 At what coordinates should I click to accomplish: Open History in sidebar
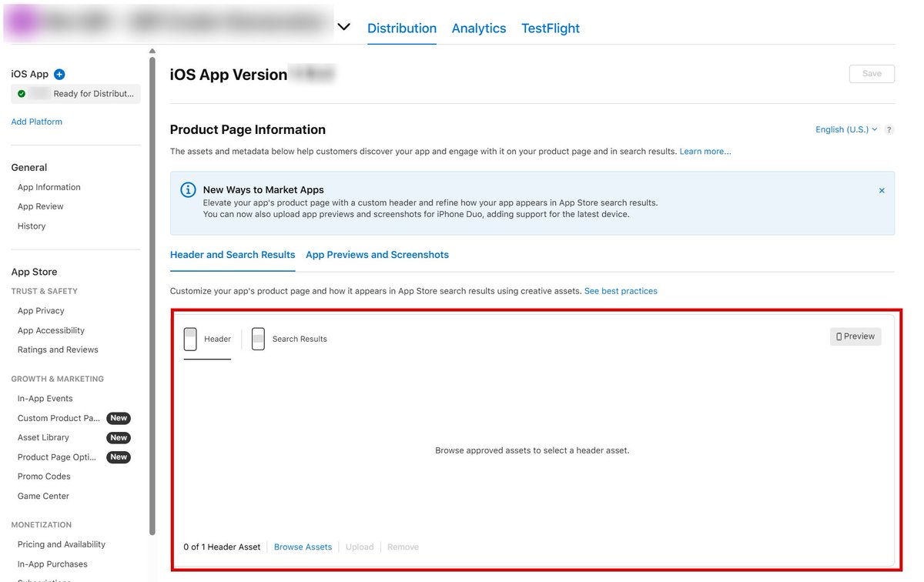[32, 226]
